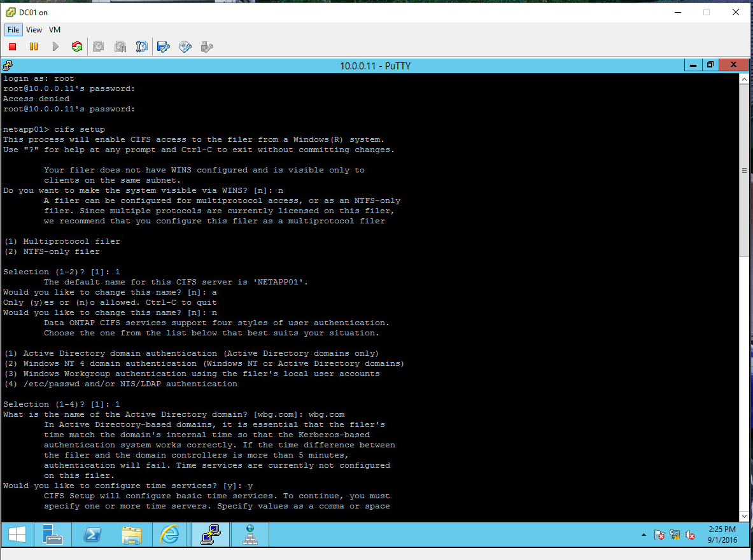Click the default name 'NETAPP01' line

coord(176,282)
